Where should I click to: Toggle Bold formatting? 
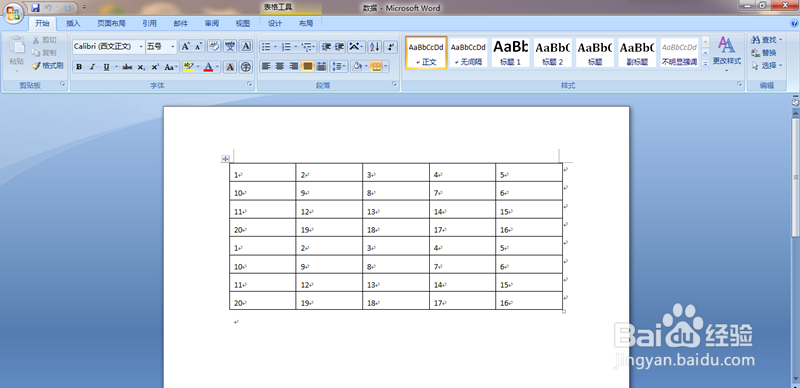[x=79, y=67]
